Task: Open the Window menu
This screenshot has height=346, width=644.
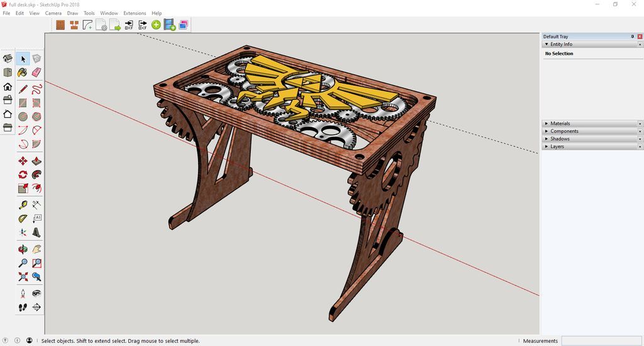Action: tap(109, 13)
